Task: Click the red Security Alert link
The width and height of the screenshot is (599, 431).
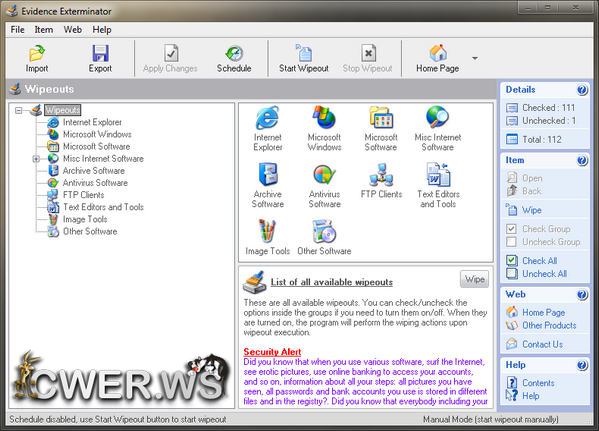Action: 272,352
